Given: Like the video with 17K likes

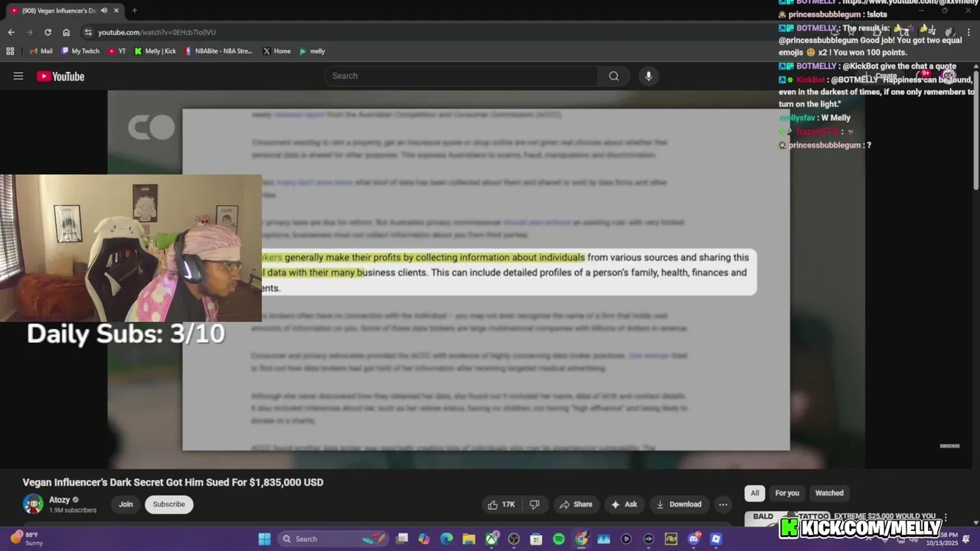Looking at the screenshot, I should pos(502,504).
